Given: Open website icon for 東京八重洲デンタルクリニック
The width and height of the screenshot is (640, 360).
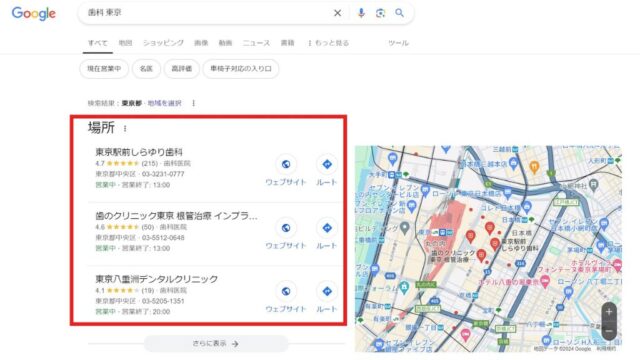Looking at the screenshot, I should 286,291.
